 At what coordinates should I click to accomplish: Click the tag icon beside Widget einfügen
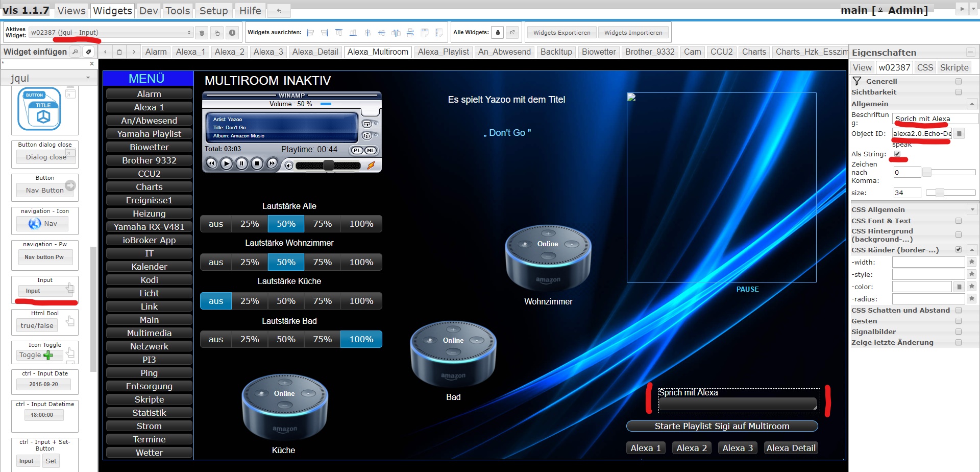coord(88,52)
